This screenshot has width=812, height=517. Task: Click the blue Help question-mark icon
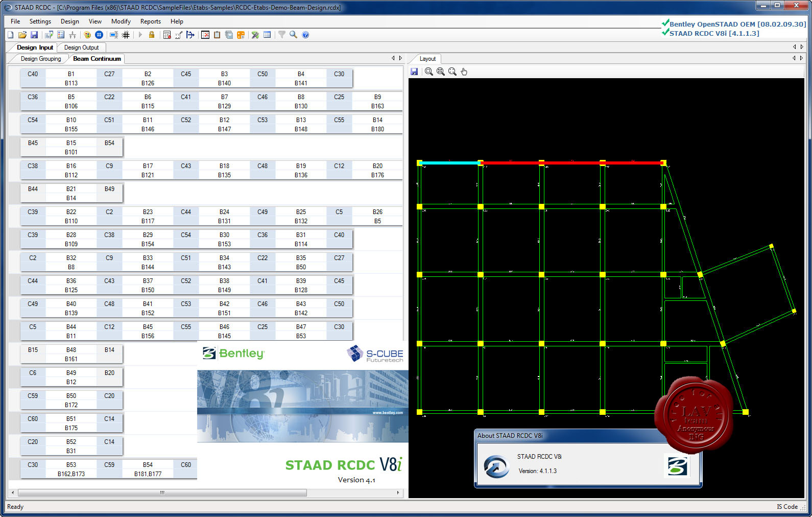(x=305, y=35)
